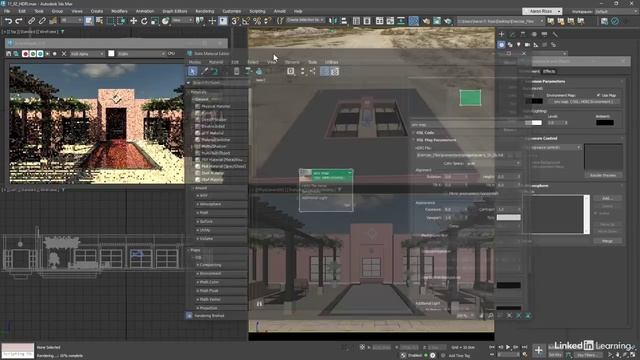Open Hierarchy tab in command panel

point(523,34)
